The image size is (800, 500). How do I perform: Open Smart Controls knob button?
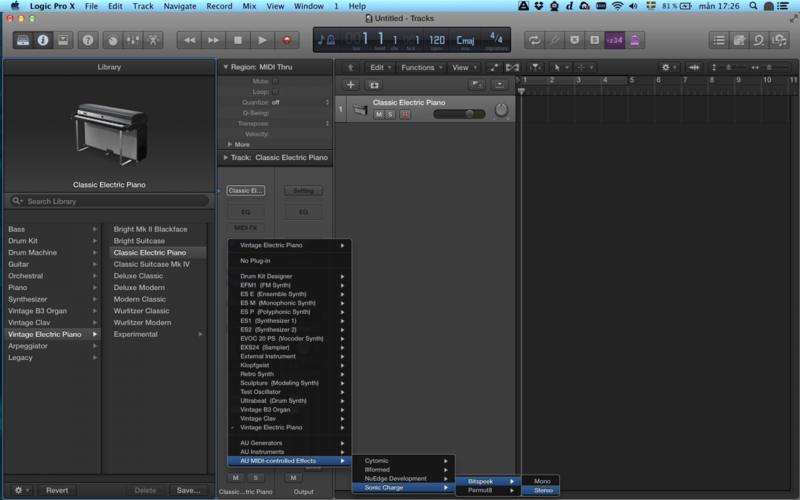[x=113, y=40]
